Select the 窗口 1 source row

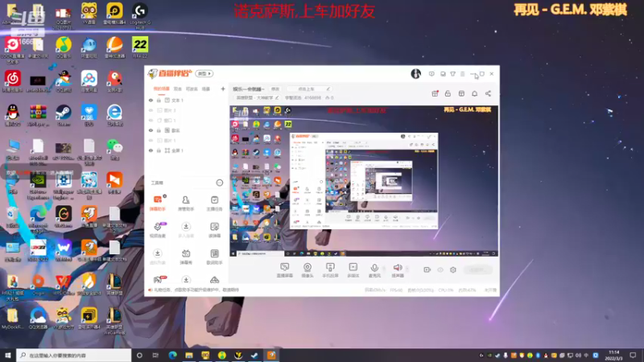[x=187, y=120]
